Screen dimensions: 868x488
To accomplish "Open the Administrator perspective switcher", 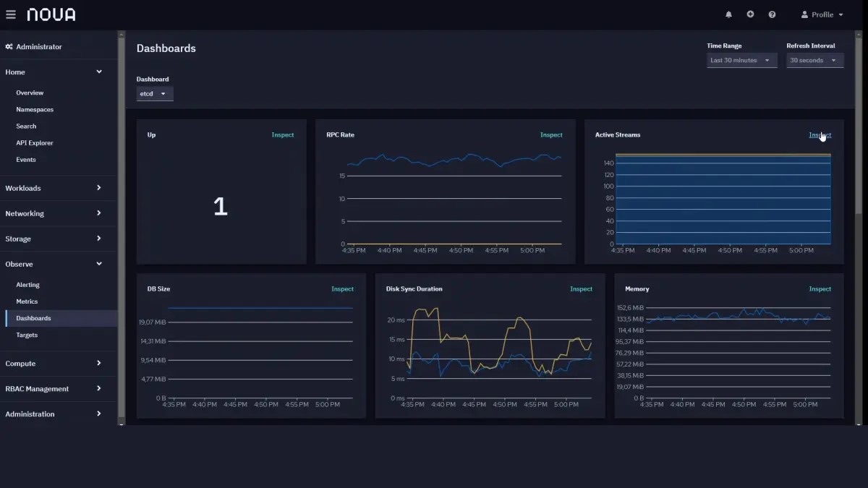I will (x=34, y=46).
